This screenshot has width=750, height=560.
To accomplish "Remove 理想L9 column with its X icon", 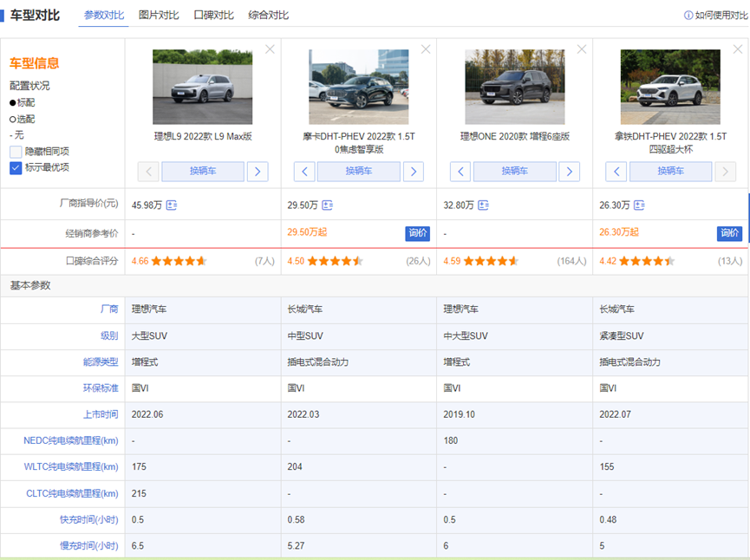I will click(x=270, y=49).
